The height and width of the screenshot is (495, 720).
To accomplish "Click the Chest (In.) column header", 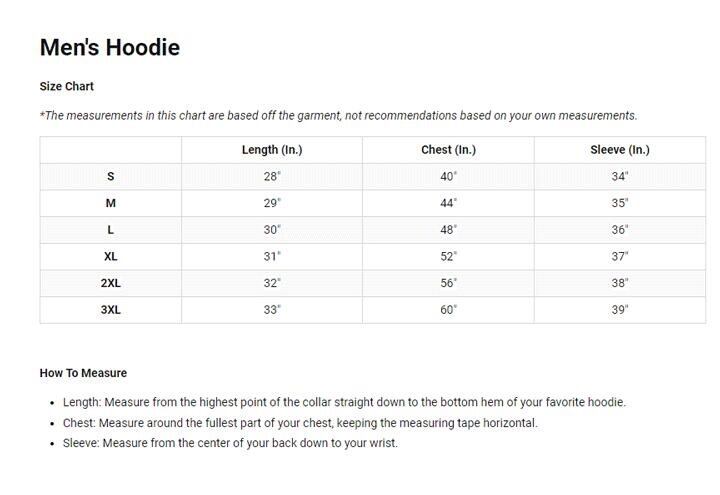I will click(x=449, y=150).
